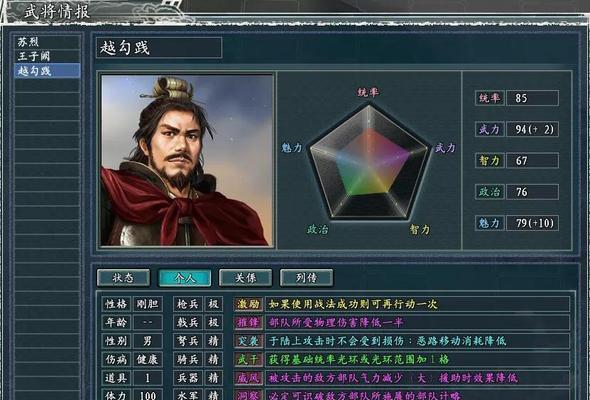
Task: Select 苏烈 in the officer list
Action: point(47,42)
